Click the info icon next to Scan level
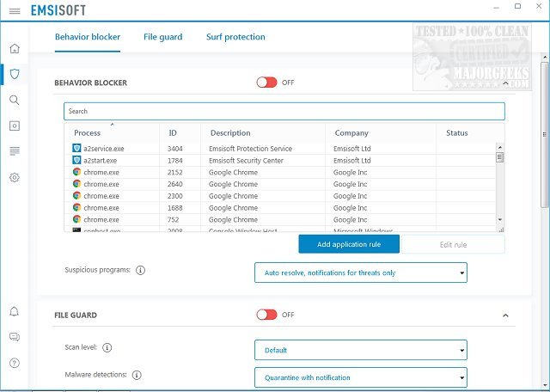Viewport: 550px width, 392px height. pyautogui.click(x=107, y=347)
